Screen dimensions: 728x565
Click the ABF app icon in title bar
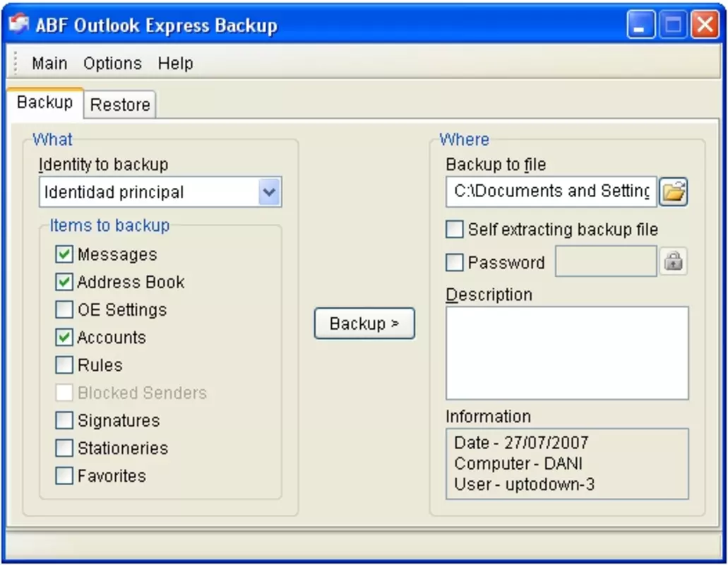tap(19, 24)
